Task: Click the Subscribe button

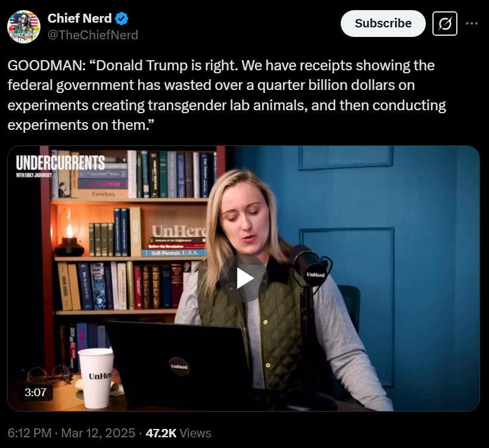Action: click(383, 23)
